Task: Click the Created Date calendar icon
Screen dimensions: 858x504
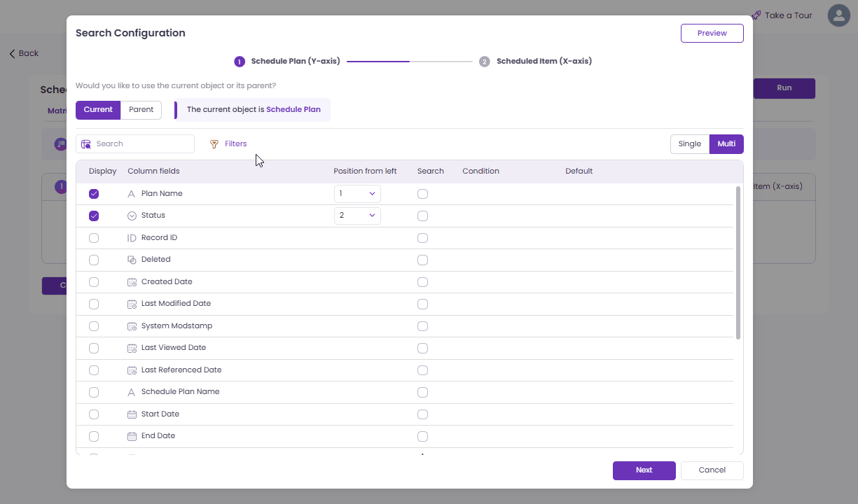Action: [132, 282]
